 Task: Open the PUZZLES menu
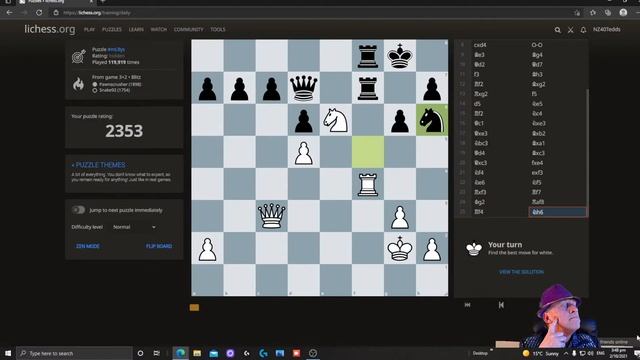[111, 29]
